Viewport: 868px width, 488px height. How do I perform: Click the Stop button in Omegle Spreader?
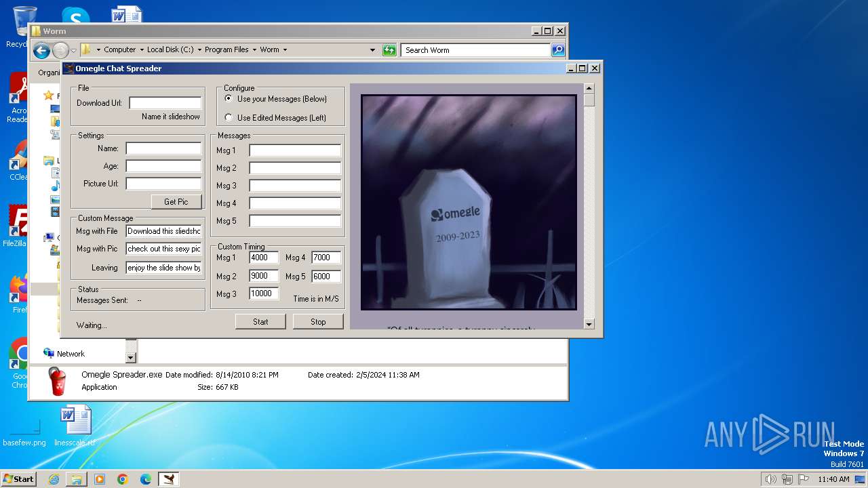(x=318, y=322)
